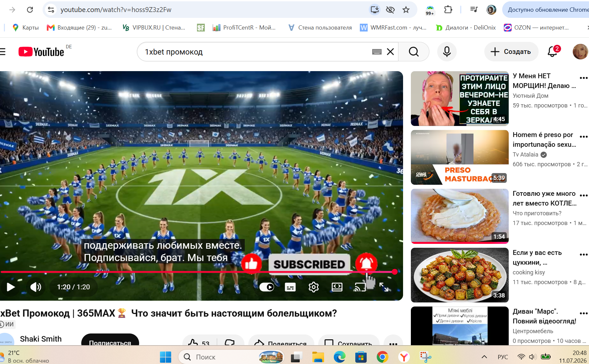The height and width of the screenshot is (364, 589).
Task: Open Входящие (29) Gmail bookmark
Action: click(79, 28)
